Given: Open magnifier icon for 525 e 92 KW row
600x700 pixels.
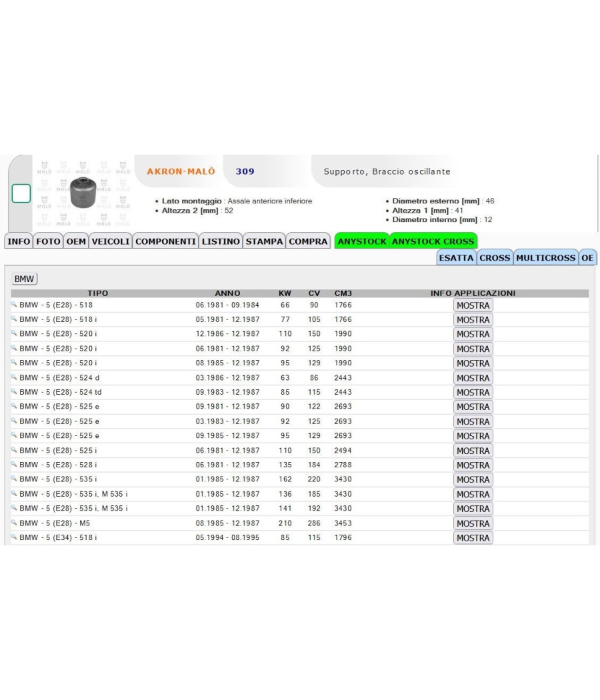Looking at the screenshot, I should [x=14, y=421].
